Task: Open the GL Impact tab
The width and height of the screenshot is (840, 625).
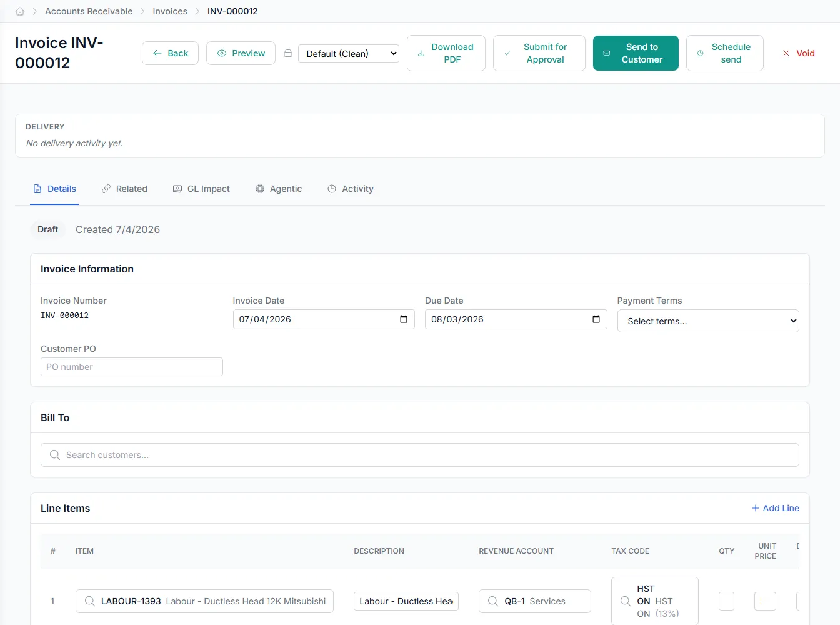Action: click(x=201, y=189)
